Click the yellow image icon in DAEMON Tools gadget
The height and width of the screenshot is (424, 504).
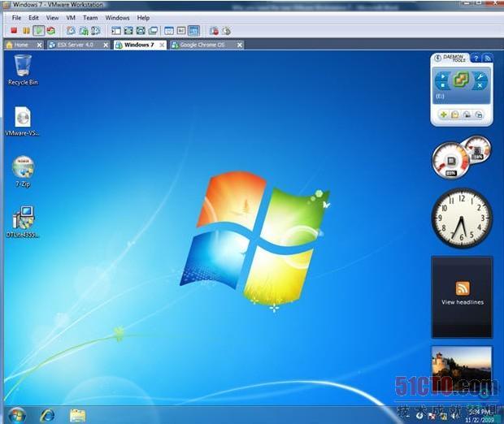point(455,115)
